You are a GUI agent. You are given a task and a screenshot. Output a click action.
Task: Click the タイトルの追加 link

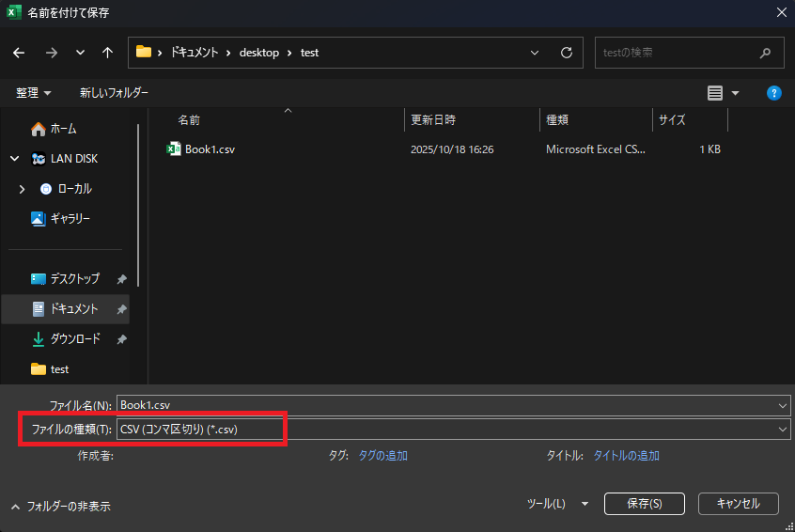[x=626, y=456]
